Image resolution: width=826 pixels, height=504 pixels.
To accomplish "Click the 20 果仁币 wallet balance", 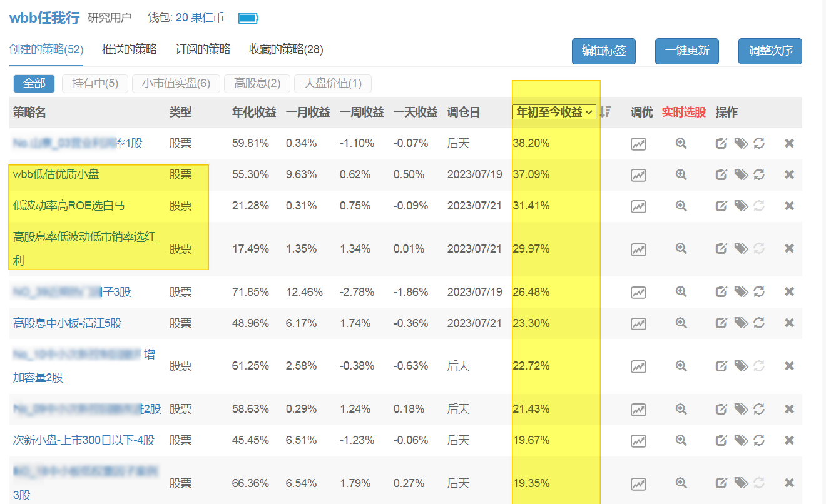I will [199, 18].
